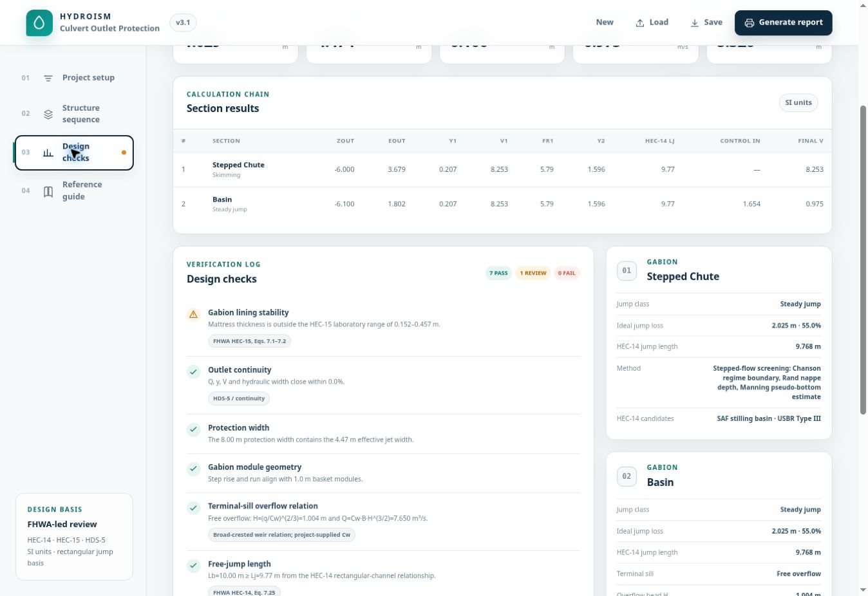This screenshot has height=596, width=868.
Task: Click the Structure sequence layers icon
Action: pyautogui.click(x=48, y=114)
